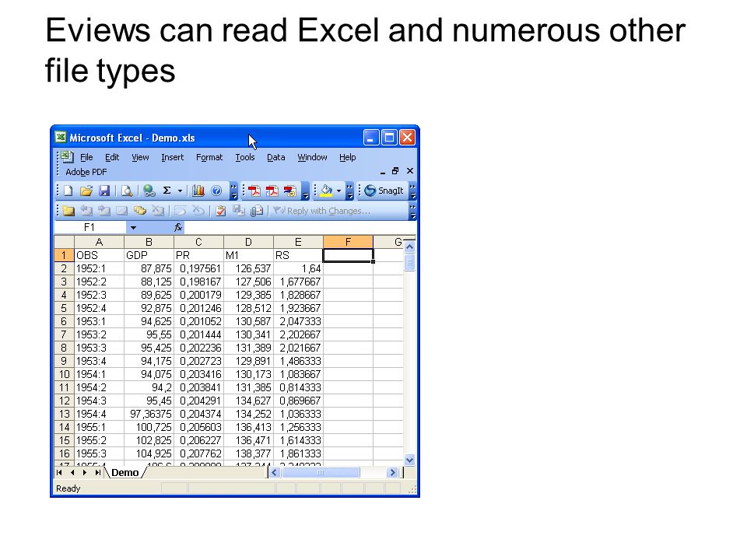This screenshot has height=560, width=747.
Task: Save the workbook with the floppy disk icon
Action: tap(103, 191)
